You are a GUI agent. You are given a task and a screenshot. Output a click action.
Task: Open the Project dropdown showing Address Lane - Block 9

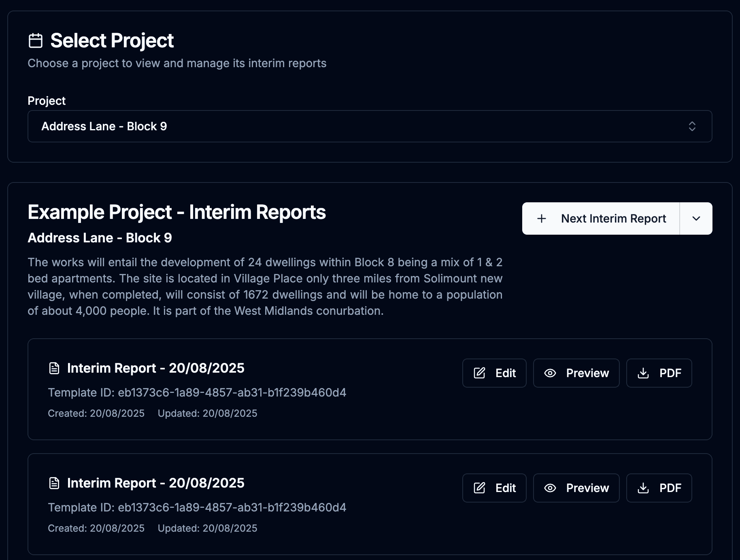click(x=370, y=126)
